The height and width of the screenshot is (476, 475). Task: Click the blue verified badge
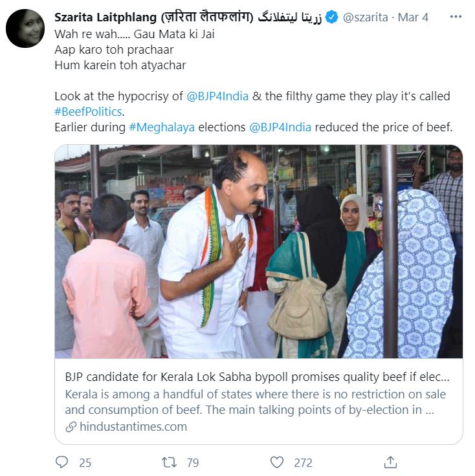click(x=331, y=17)
